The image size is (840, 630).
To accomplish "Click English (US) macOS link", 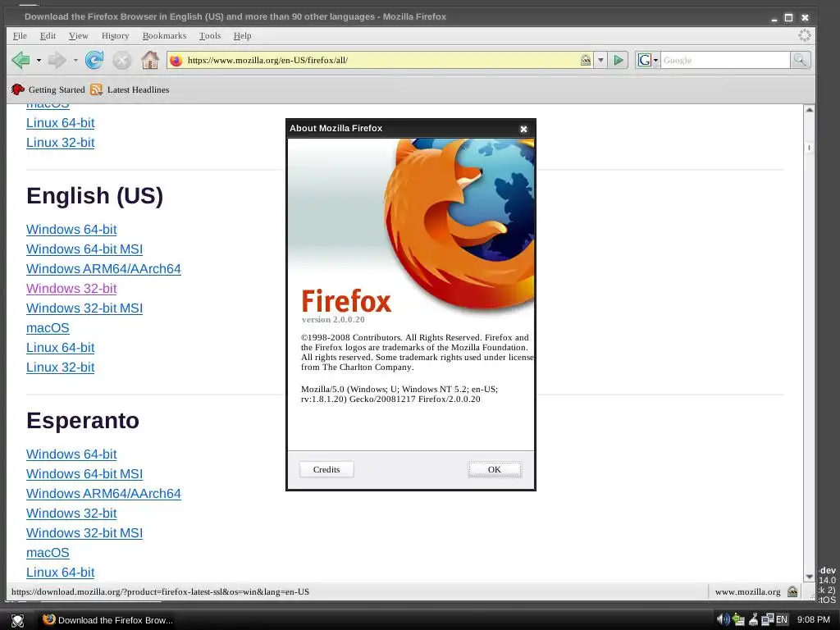I will pos(48,328).
